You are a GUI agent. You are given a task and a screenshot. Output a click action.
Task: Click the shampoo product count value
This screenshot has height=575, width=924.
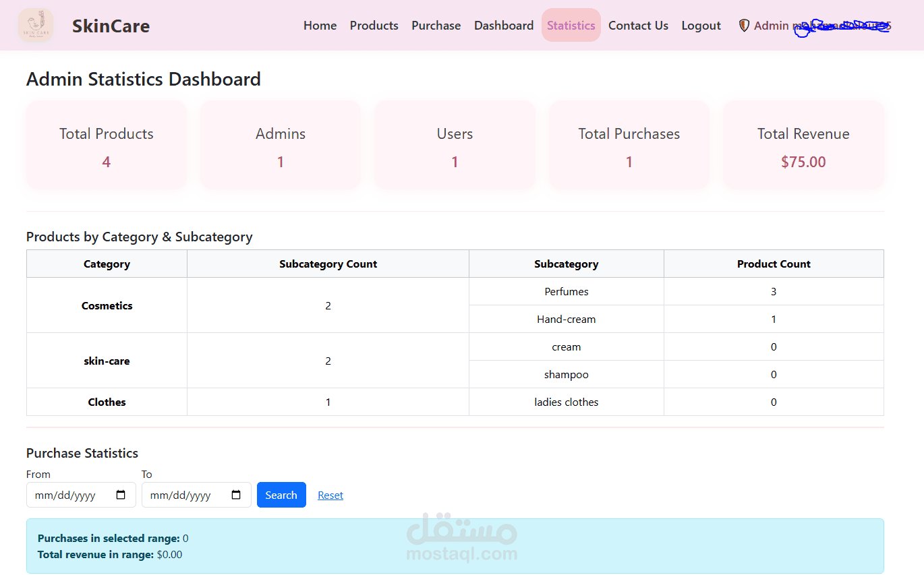point(774,374)
